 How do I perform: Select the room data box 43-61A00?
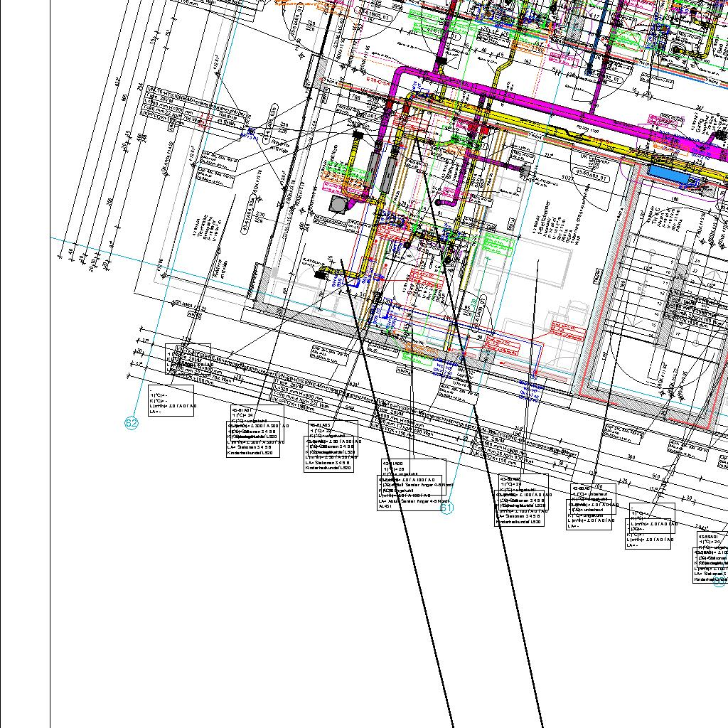click(x=411, y=485)
